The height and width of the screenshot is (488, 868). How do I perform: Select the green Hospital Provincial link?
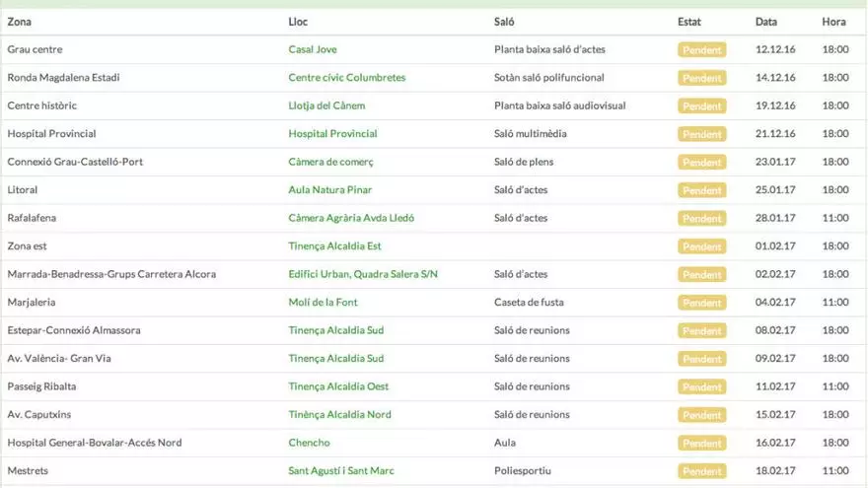point(332,134)
